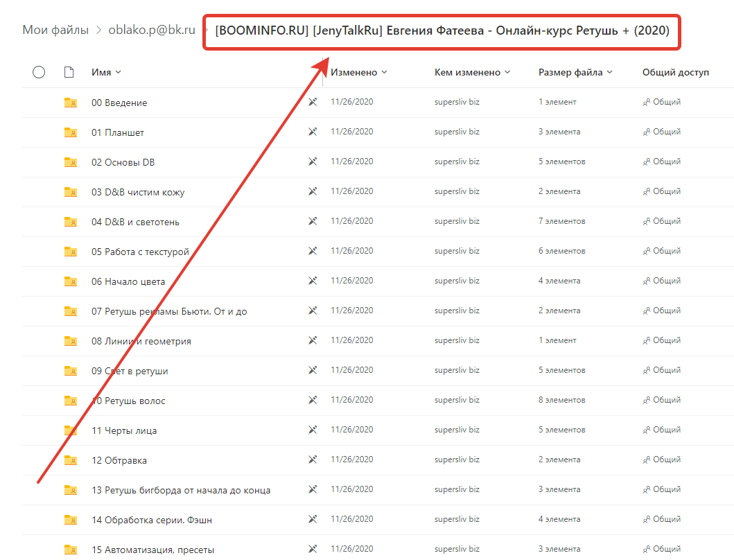
Task: Click Общий sharing status for 12 Обтравка
Action: coord(667,460)
